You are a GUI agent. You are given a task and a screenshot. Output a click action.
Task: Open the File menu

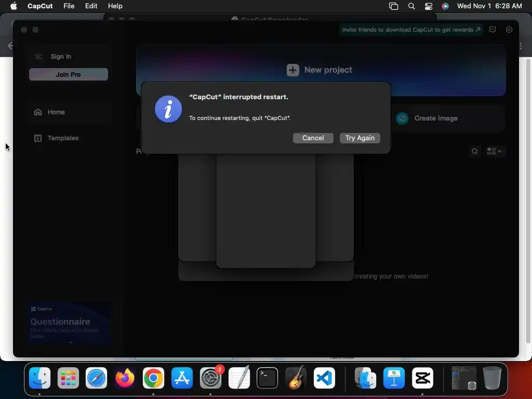tap(69, 6)
